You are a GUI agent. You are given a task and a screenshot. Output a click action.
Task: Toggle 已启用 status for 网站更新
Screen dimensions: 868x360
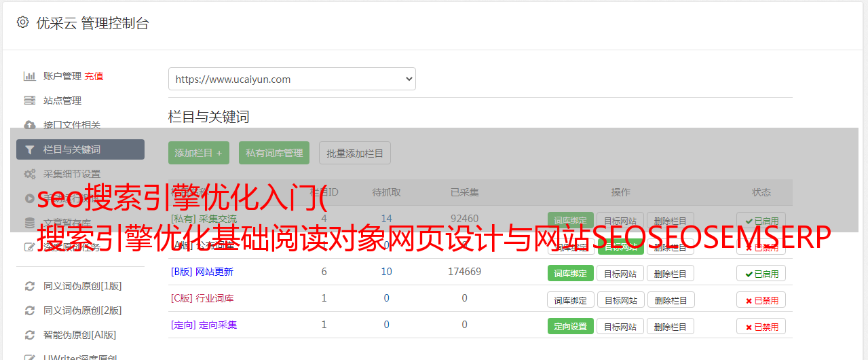pos(761,273)
